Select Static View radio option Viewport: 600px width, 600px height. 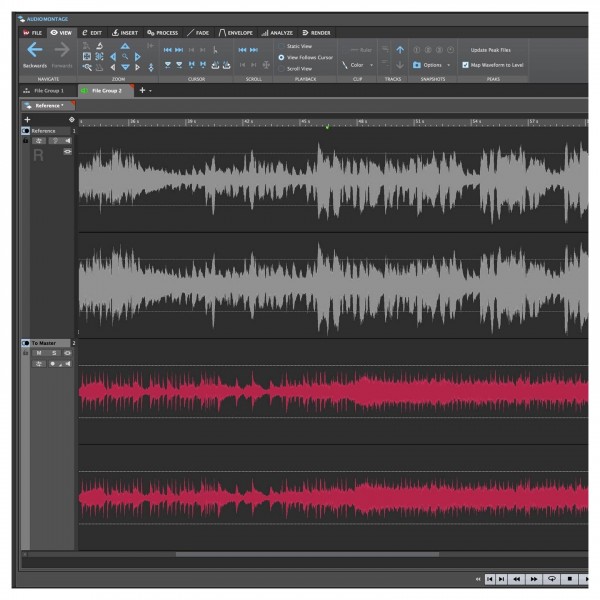click(x=282, y=46)
